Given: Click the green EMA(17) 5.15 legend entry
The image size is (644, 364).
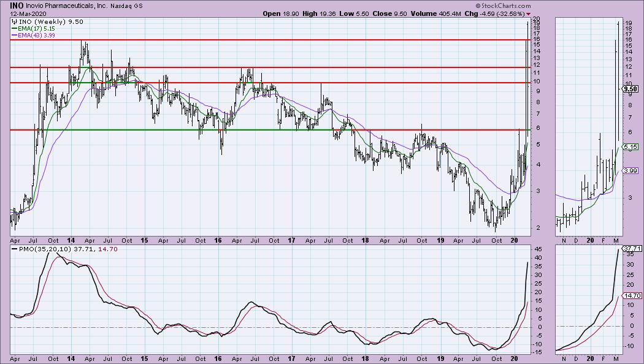Looking at the screenshot, I should point(33,29).
